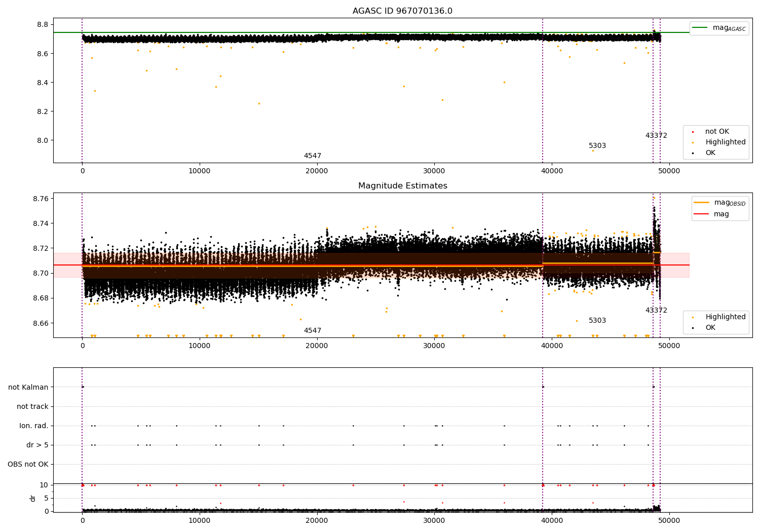This screenshot has height=532, width=760.
Task: Click the '43372' annotation in the Magnitude Estimates plot
Action: click(656, 311)
